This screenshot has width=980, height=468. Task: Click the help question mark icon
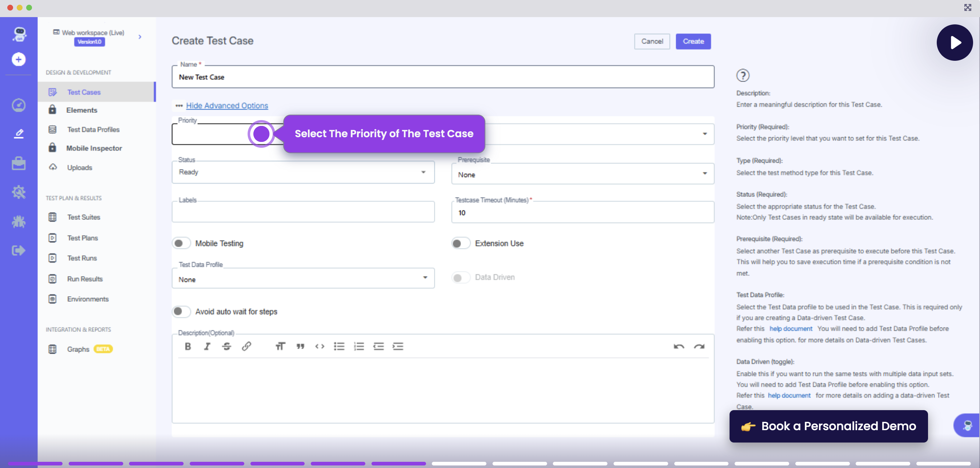[743, 75]
